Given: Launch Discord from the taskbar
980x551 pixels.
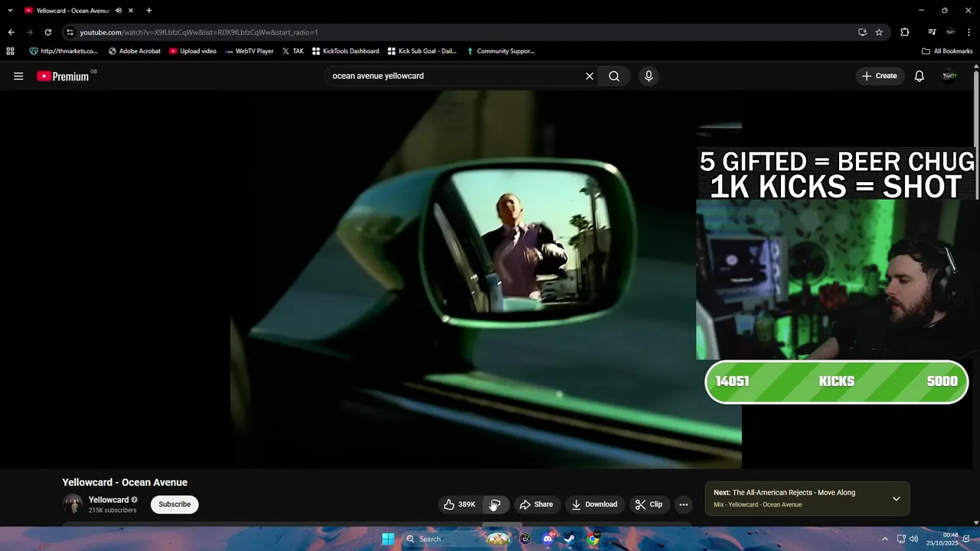Looking at the screenshot, I should pos(547,539).
